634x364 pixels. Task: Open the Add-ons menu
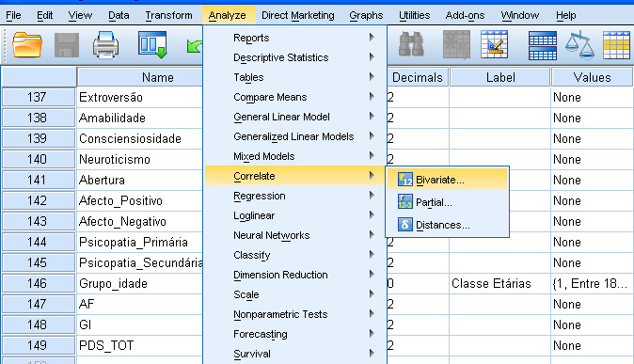click(x=465, y=15)
